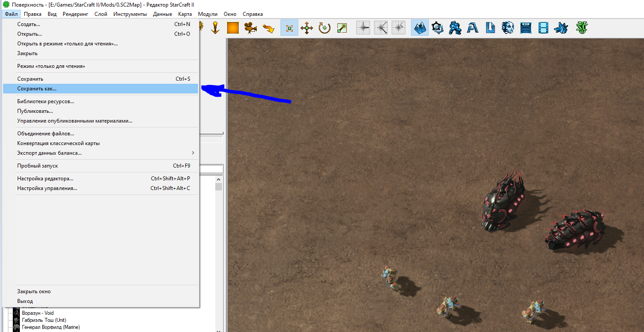Toggle the cross grid icon with corner mark
Screen dimensions: 644x332
click(x=399, y=28)
